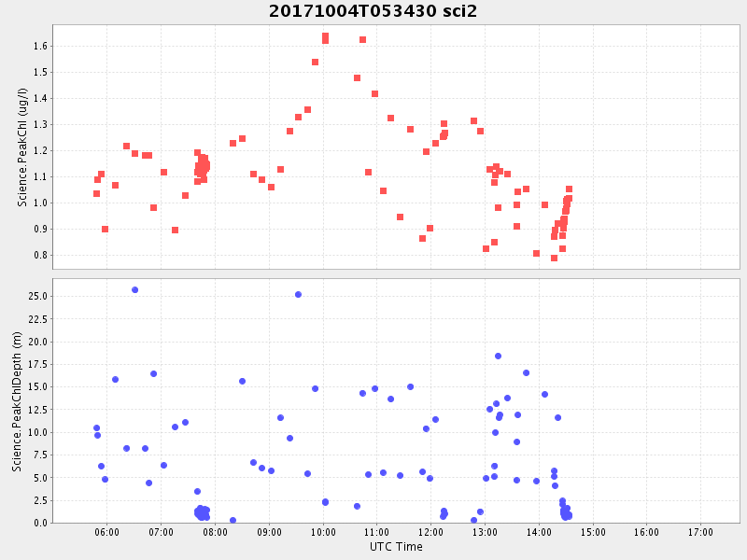This screenshot has height=560, width=747.
Task: Click the 10:00 time tick label
Action: tap(323, 532)
